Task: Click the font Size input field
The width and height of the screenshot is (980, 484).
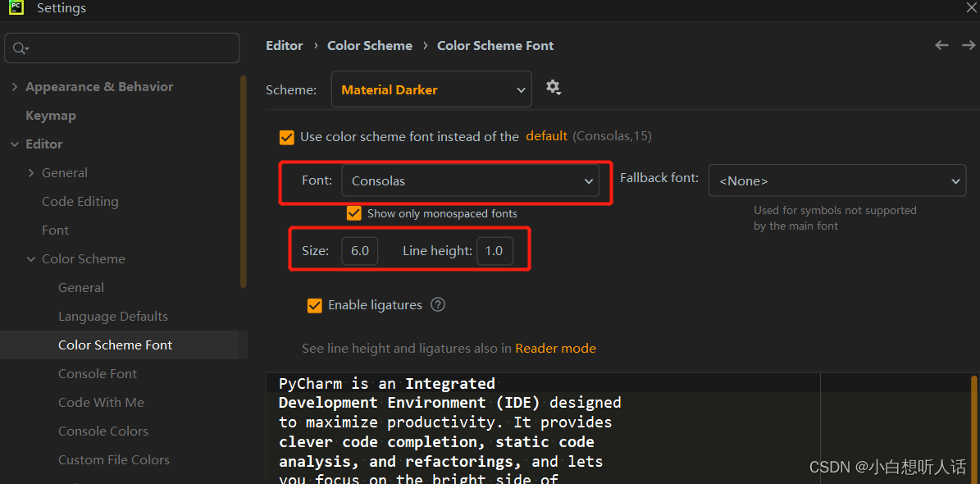Action: pos(360,251)
